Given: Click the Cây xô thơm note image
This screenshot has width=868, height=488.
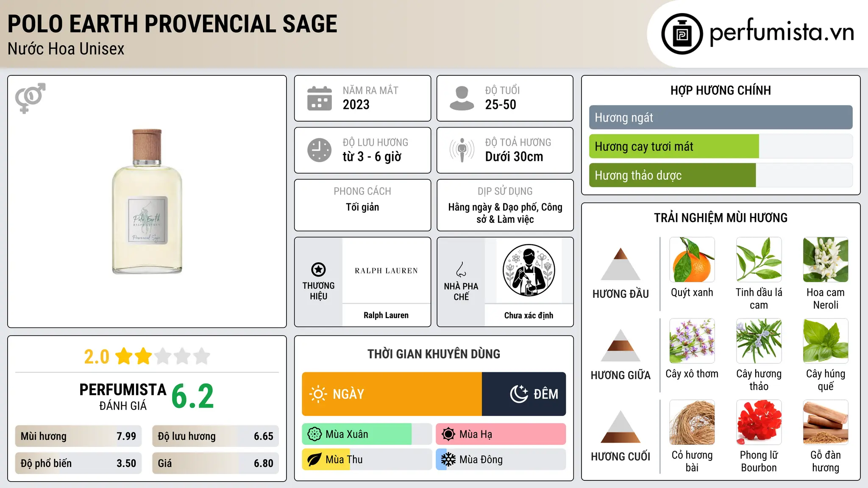Looking at the screenshot, I should pyautogui.click(x=692, y=341).
